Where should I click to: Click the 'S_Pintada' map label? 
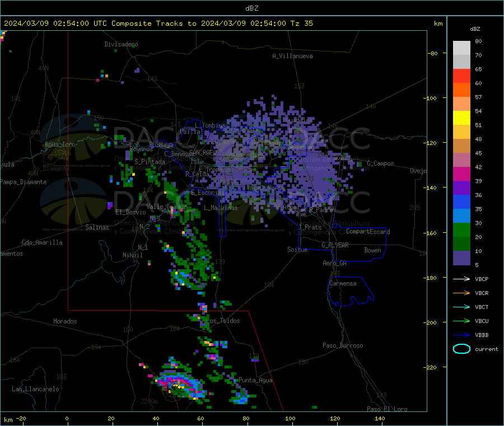[150, 162]
